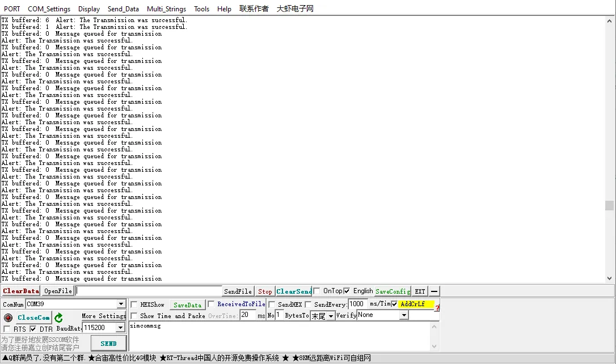Enable the HEXShow checkbox
Screen dimensions: 616x364
[134, 304]
